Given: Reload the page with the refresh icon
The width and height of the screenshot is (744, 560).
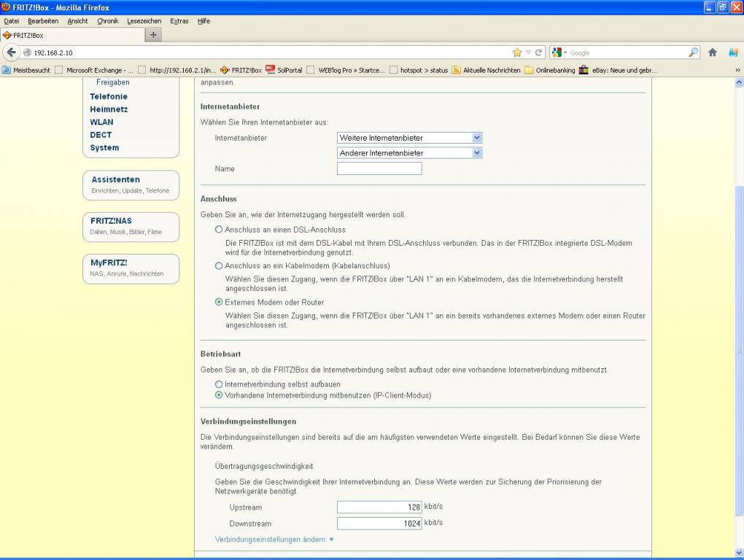Looking at the screenshot, I should [538, 52].
